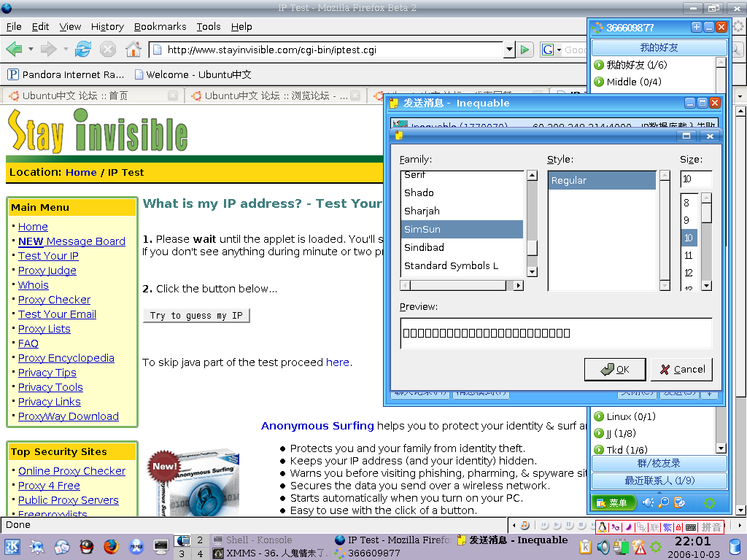Toggle the 联 association mode button

pyautogui.click(x=655, y=527)
